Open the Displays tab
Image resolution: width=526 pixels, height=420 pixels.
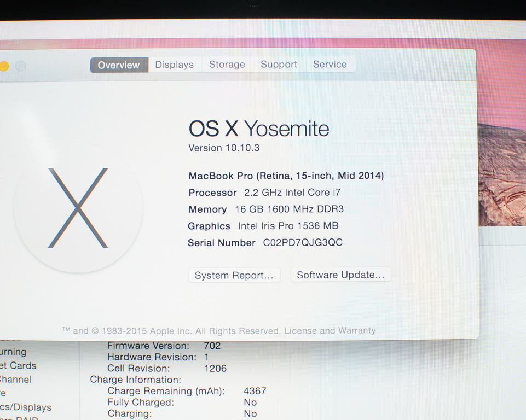tap(175, 65)
